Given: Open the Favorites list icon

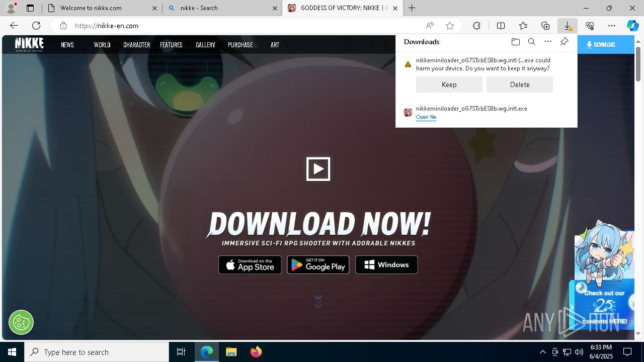Looking at the screenshot, I should (523, 26).
